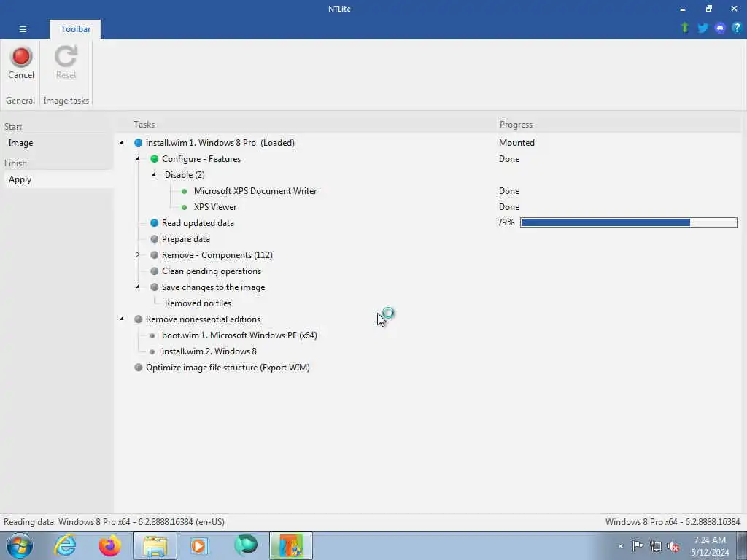Click the muted volume tray icon

click(x=673, y=547)
